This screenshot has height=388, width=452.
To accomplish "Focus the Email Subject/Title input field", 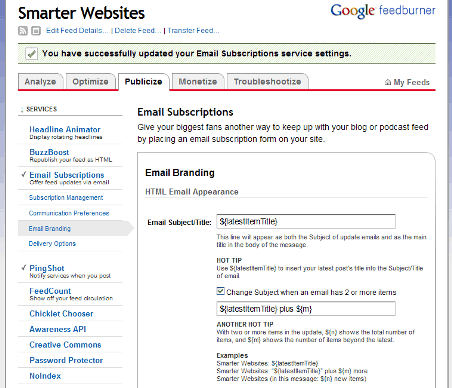I will click(x=306, y=222).
